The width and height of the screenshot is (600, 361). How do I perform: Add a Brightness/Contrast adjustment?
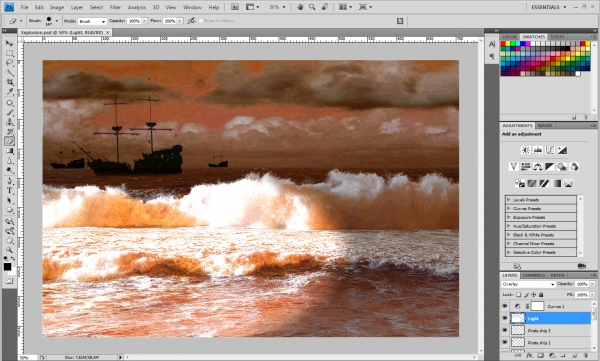tap(526, 150)
